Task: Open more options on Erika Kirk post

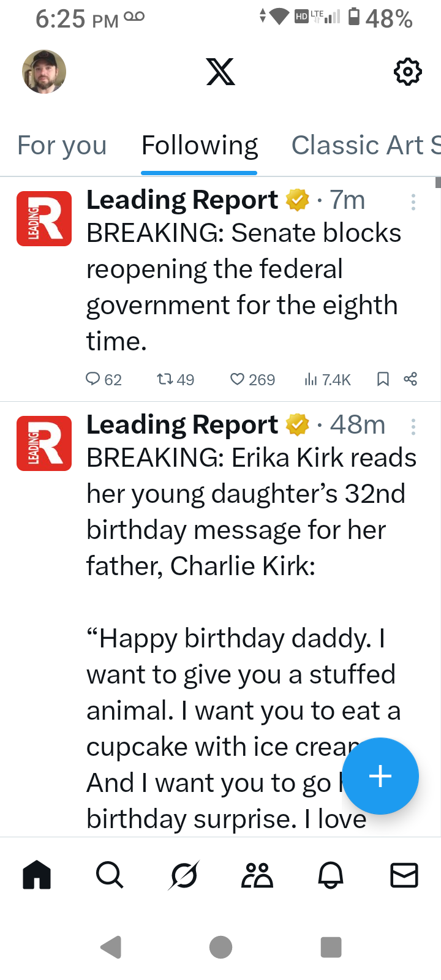Action: 413,426
